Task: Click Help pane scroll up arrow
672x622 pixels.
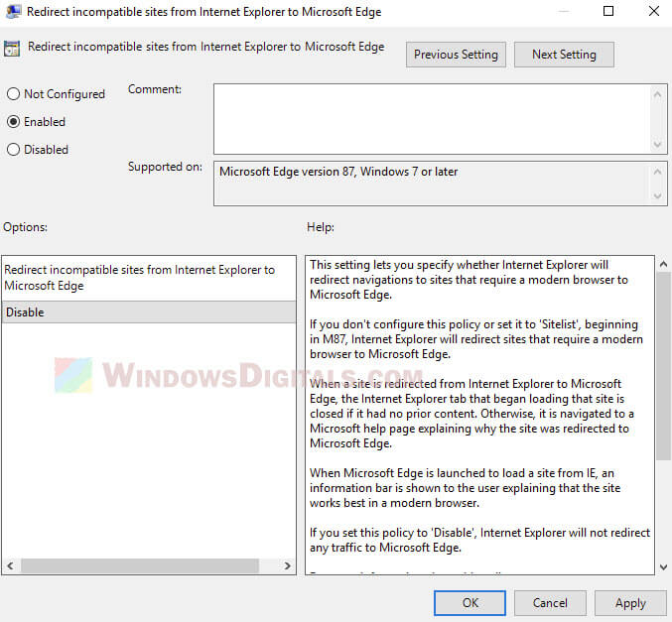Action: tap(663, 264)
